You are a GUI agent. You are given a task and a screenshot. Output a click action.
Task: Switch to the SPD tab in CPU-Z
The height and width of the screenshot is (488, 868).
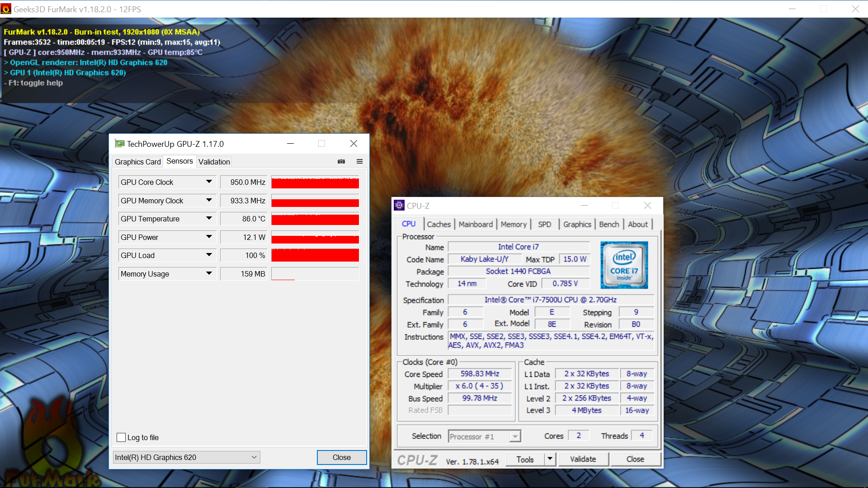click(545, 225)
